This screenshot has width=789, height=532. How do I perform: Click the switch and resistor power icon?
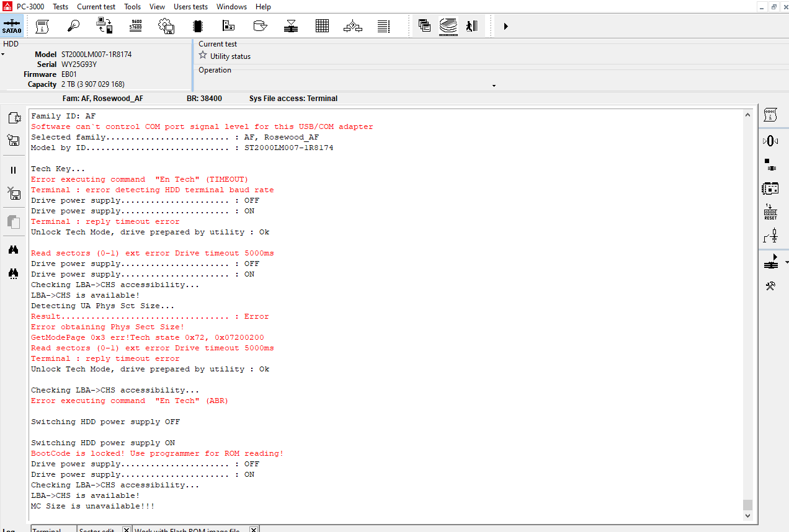770,236
